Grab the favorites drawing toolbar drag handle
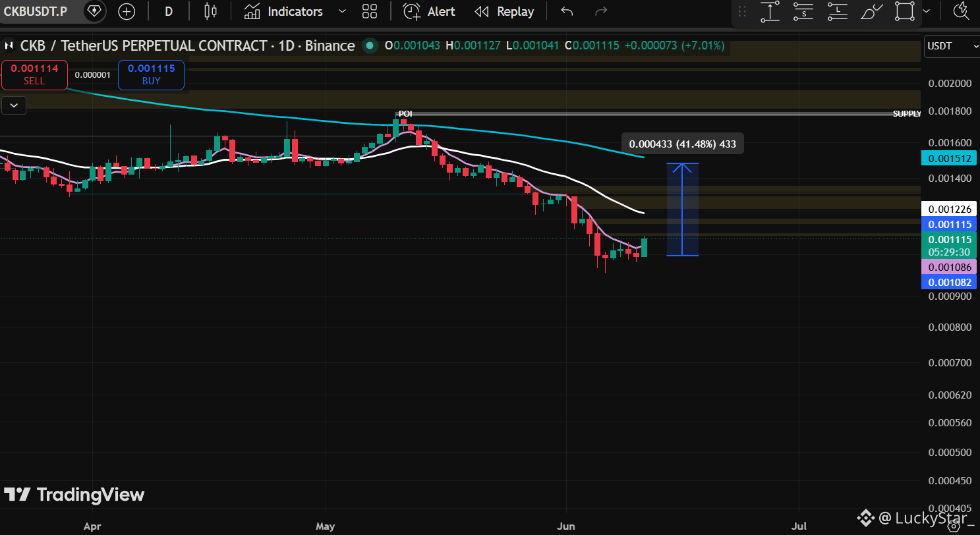Image resolution: width=980 pixels, height=535 pixels. (743, 11)
